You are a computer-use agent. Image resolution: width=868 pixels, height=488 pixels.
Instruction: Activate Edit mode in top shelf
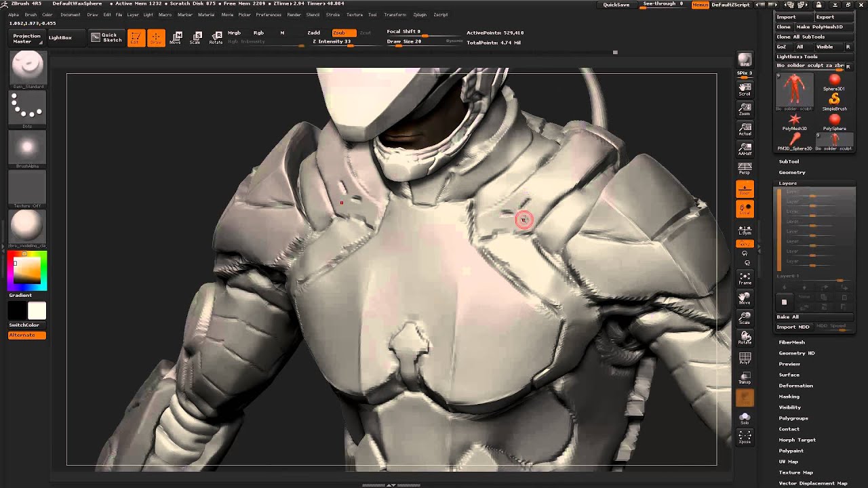pyautogui.click(x=135, y=38)
